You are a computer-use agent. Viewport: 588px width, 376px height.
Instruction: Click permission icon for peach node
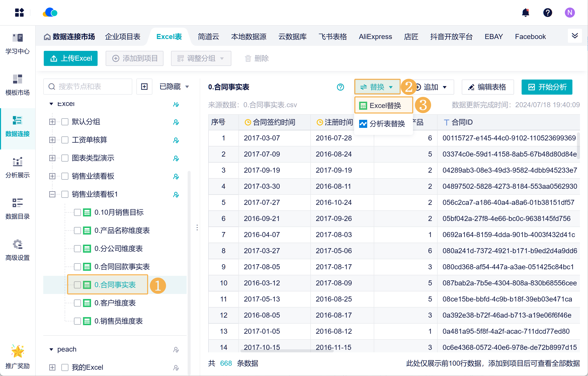click(176, 350)
